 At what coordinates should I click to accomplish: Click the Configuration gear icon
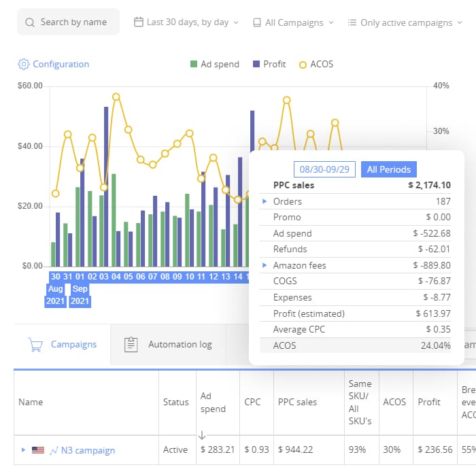coord(24,64)
